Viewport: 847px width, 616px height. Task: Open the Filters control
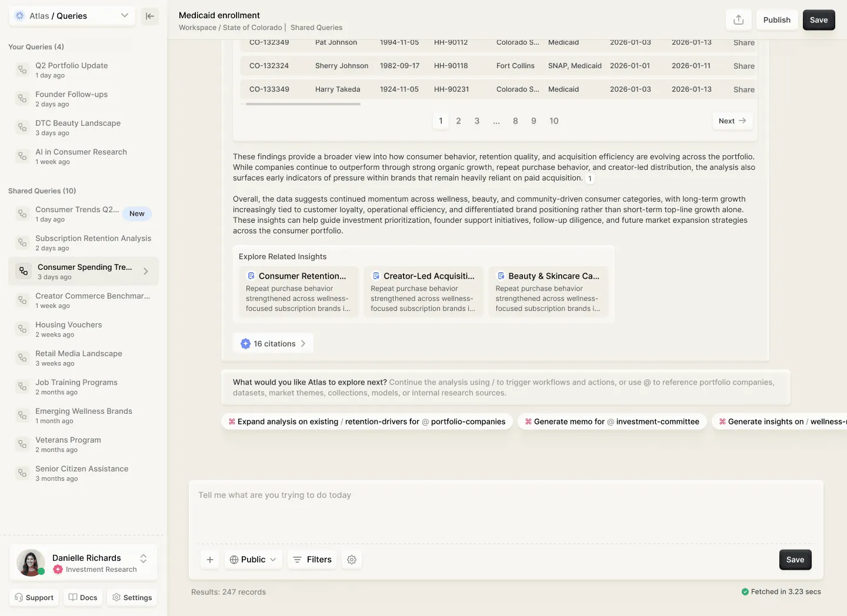312,560
